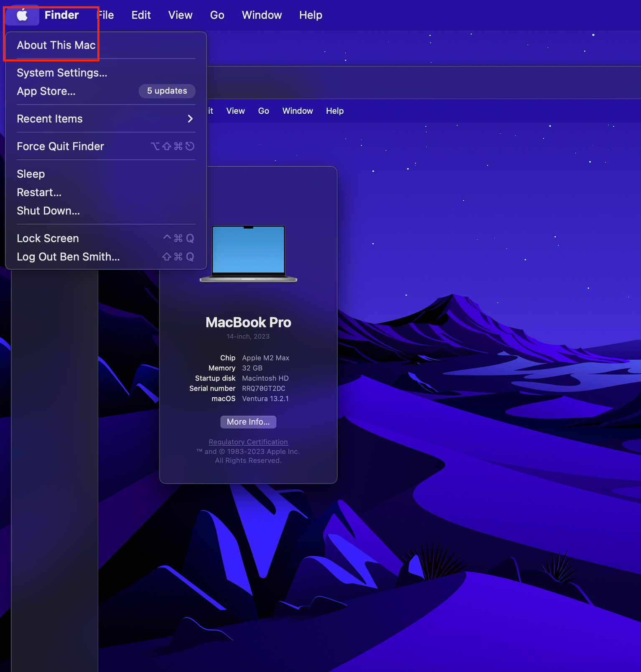Open System Settings from Apple menu
This screenshot has width=641, height=672.
(x=62, y=73)
